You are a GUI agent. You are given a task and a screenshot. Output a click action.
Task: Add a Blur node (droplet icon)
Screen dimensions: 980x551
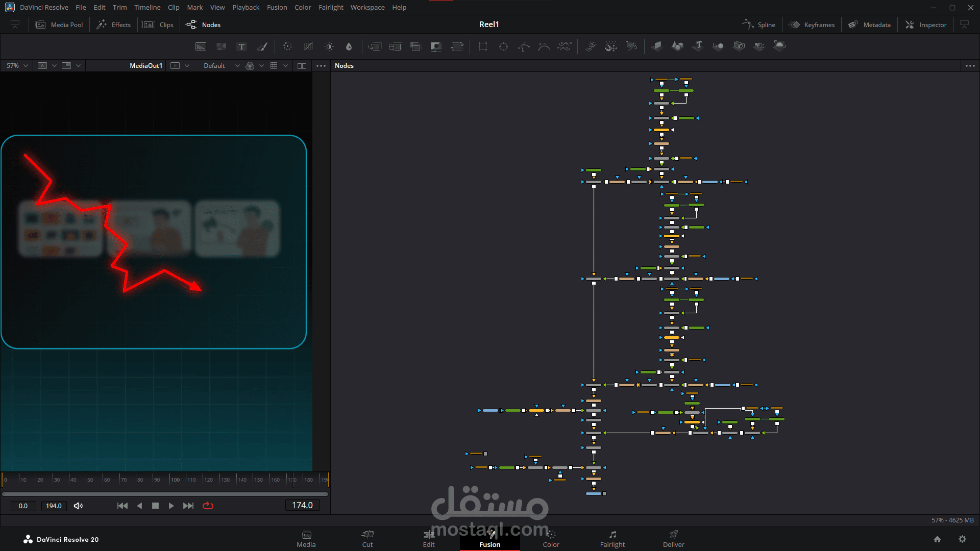(x=349, y=46)
